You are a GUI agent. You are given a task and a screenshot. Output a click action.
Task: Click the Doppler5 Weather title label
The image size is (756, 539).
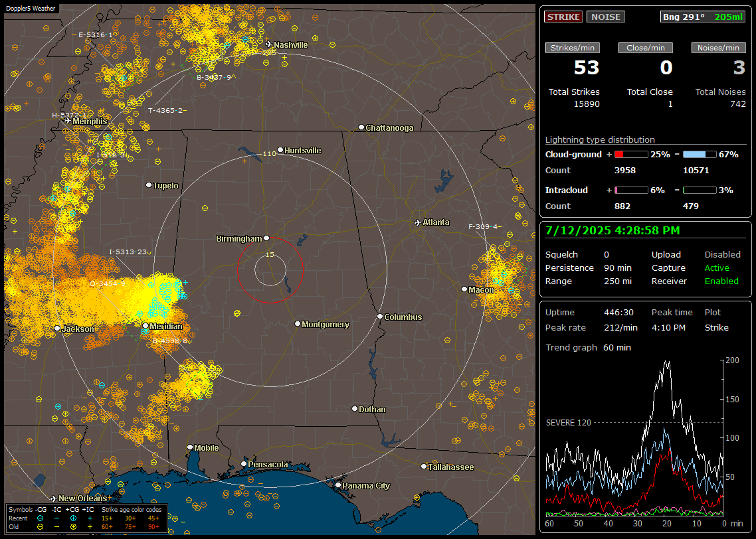click(31, 8)
